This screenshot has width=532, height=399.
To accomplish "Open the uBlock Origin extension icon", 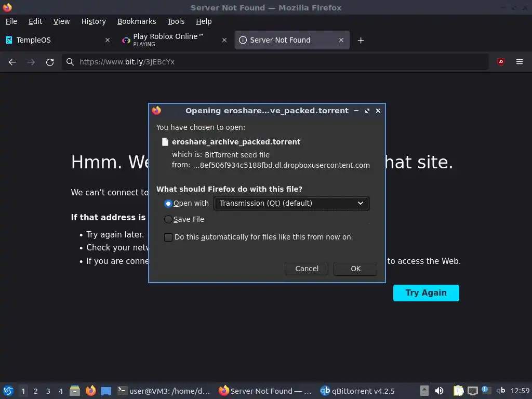I will click(501, 62).
